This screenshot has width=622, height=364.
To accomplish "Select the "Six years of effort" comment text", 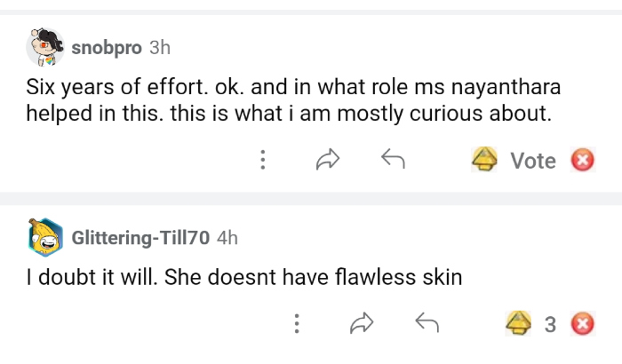I will click(293, 100).
